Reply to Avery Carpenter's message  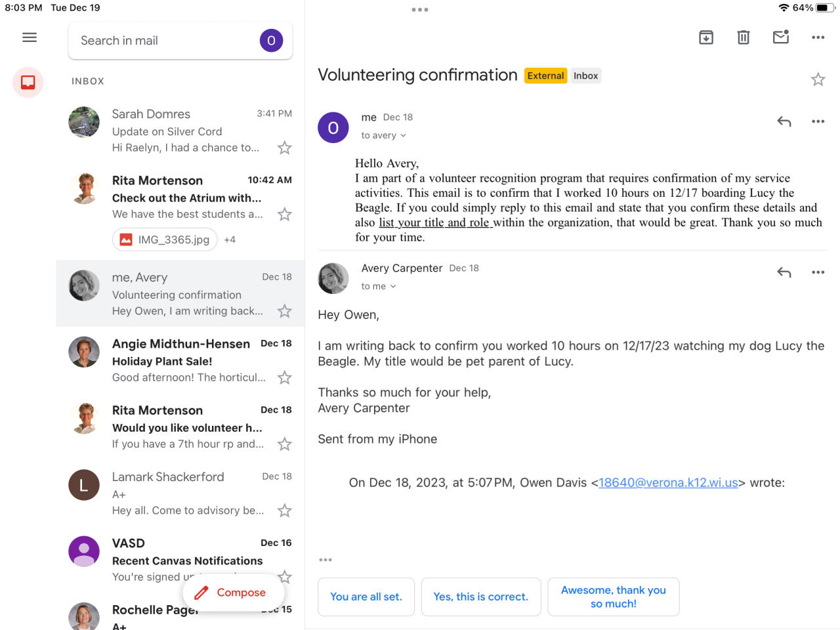point(784,272)
